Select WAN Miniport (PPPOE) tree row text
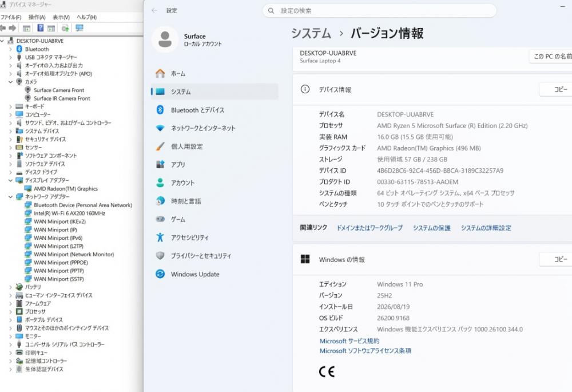The height and width of the screenshot is (392, 572). (61, 263)
